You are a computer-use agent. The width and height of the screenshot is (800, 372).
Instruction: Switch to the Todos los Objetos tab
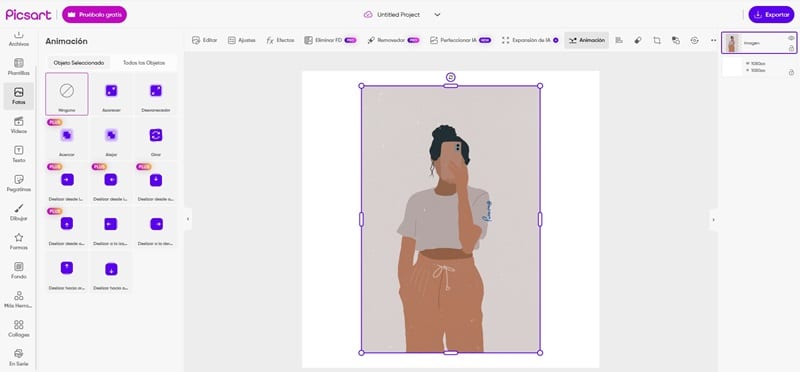pyautogui.click(x=144, y=63)
